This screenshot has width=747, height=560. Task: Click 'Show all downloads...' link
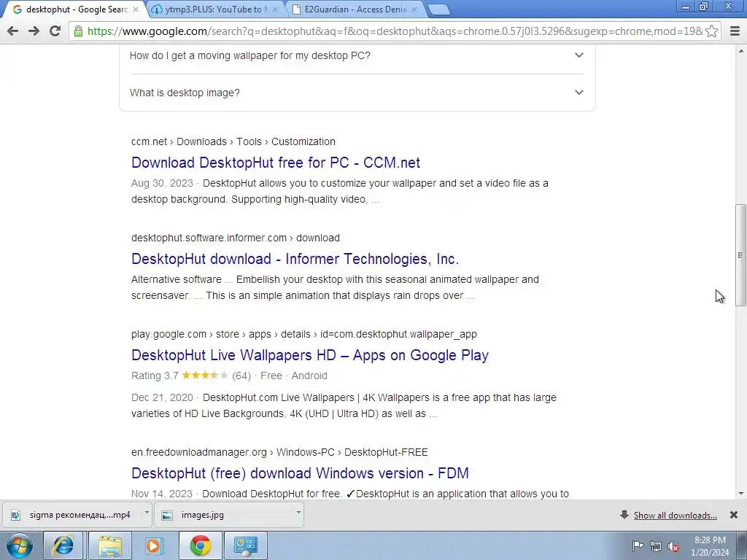pyautogui.click(x=675, y=516)
